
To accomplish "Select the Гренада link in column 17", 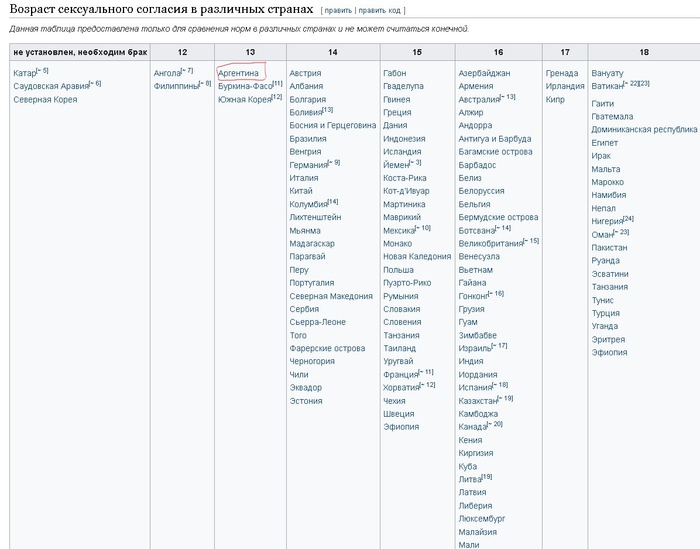I will click(562, 73).
